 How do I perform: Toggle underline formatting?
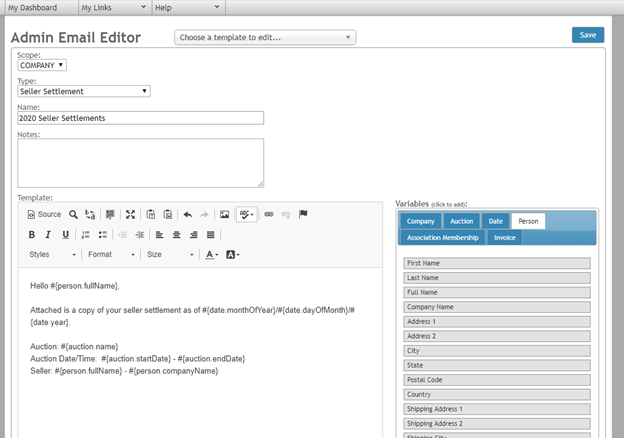[66, 235]
